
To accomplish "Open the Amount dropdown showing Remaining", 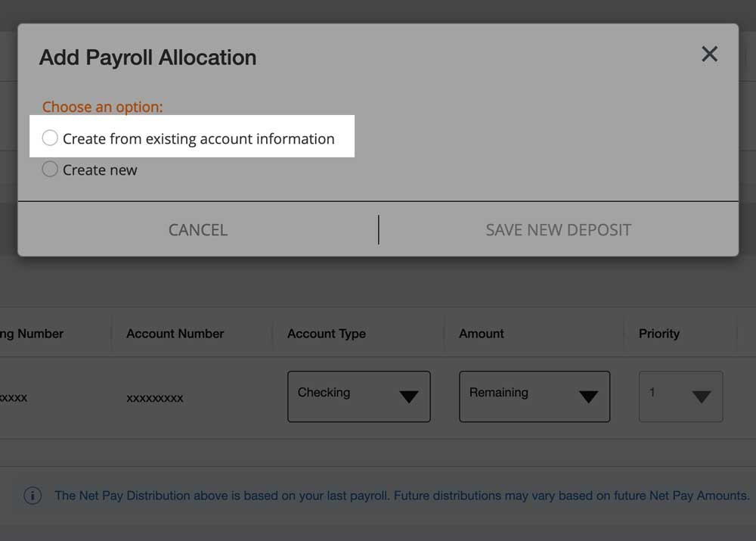I will (x=534, y=396).
